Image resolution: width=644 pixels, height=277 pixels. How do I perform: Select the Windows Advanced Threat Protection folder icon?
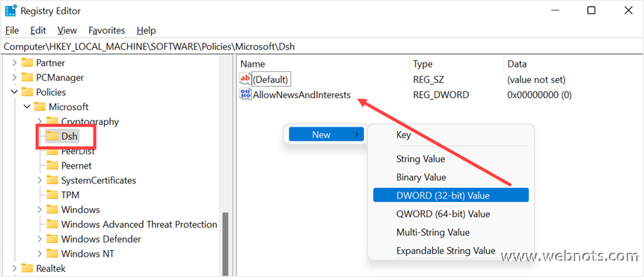pos(52,225)
